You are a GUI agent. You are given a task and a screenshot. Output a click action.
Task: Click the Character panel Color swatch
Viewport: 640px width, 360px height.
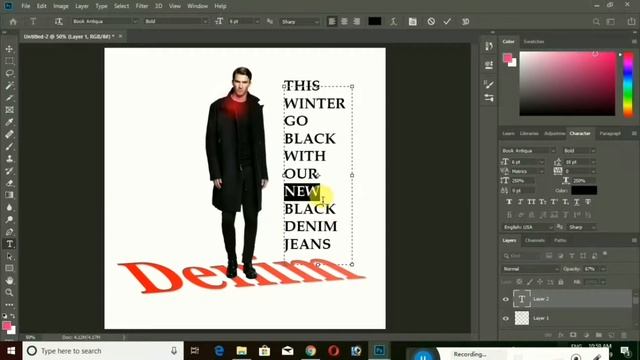click(x=584, y=191)
